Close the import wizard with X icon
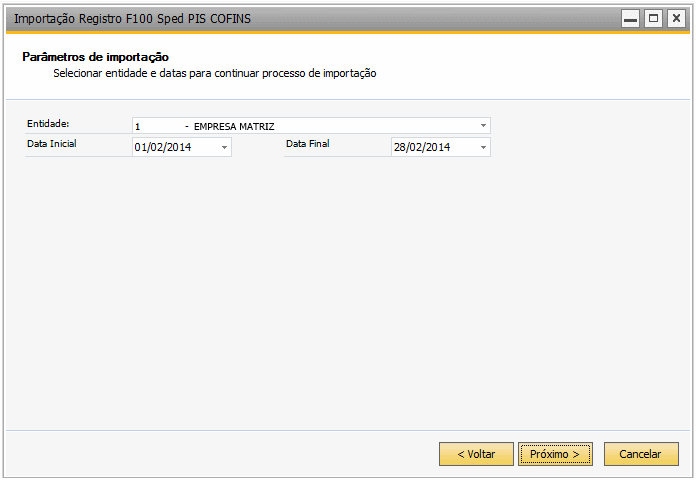Image resolution: width=696 pixels, height=480 pixels. coord(676,19)
